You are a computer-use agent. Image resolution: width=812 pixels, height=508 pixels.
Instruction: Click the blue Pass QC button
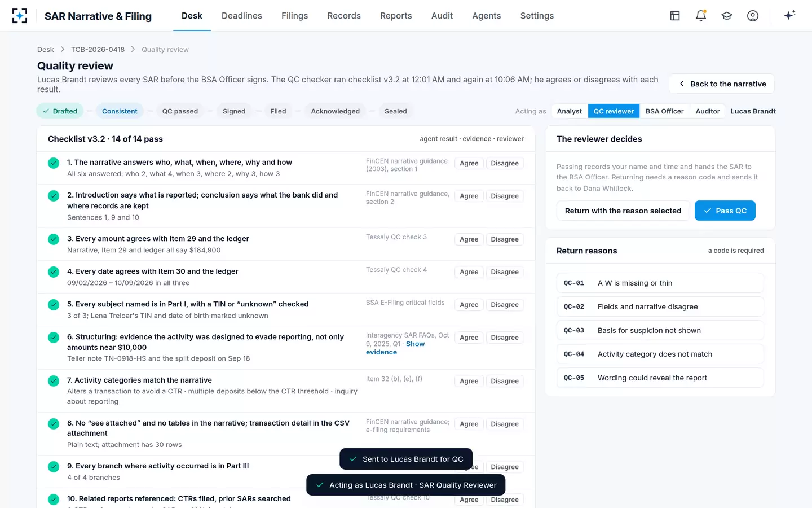725,211
